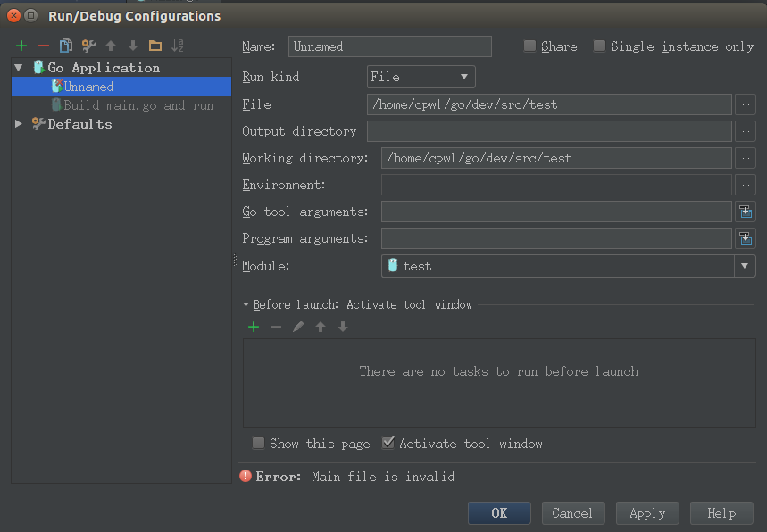Enable the Share checkbox
Viewport: 767px width, 532px height.
pyautogui.click(x=529, y=46)
